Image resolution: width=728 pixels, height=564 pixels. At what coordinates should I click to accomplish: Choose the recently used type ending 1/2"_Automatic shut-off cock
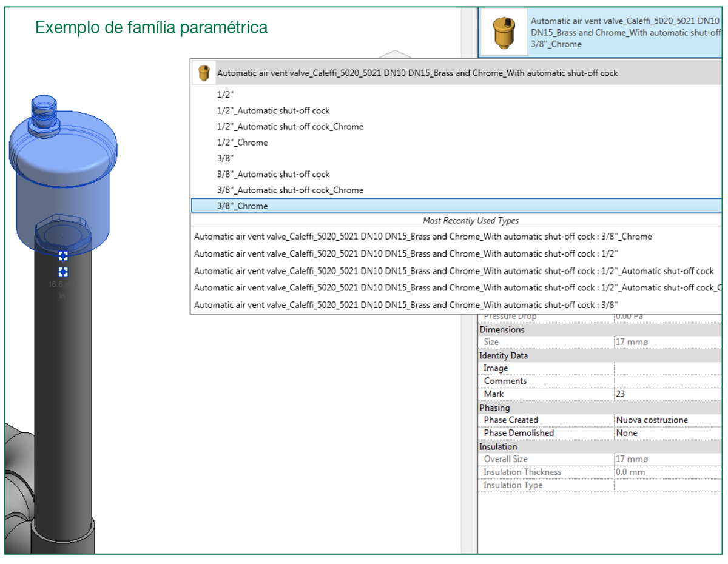pyautogui.click(x=454, y=271)
